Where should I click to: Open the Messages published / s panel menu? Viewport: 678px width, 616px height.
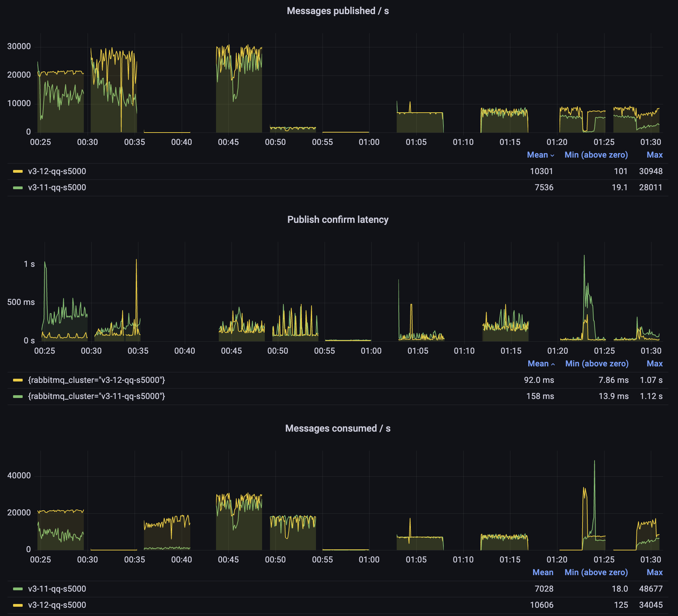pos(338,11)
